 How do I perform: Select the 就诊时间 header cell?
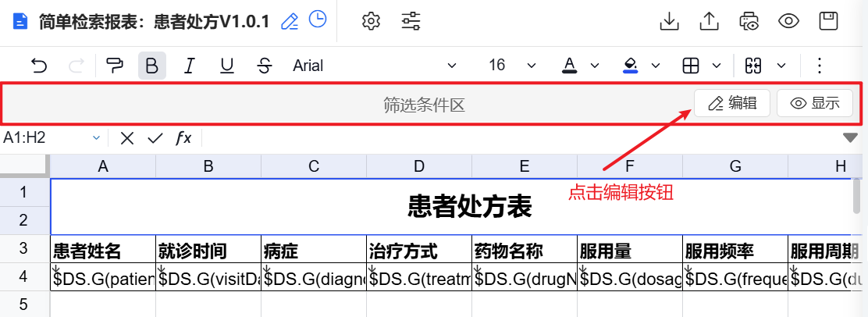click(208, 249)
